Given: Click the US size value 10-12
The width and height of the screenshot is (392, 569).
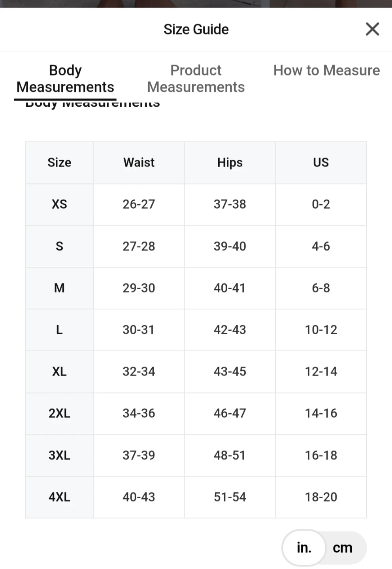Looking at the screenshot, I should coord(321,330).
